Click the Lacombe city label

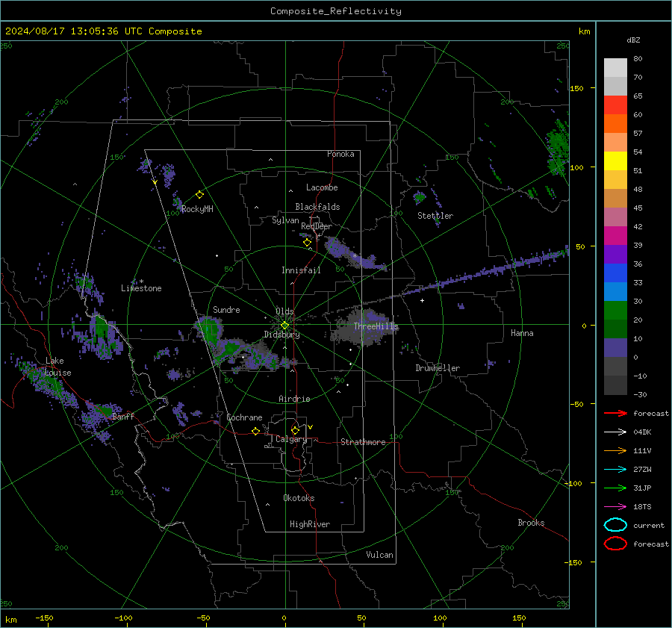(x=322, y=187)
